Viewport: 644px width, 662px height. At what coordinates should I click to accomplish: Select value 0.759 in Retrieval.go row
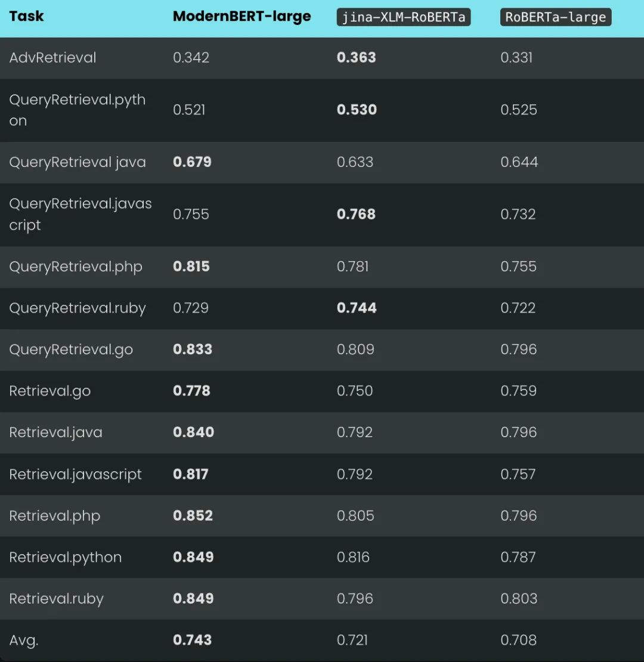pyautogui.click(x=518, y=391)
